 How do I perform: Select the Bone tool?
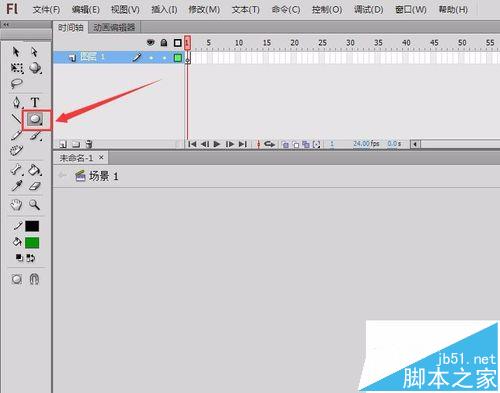(x=16, y=170)
